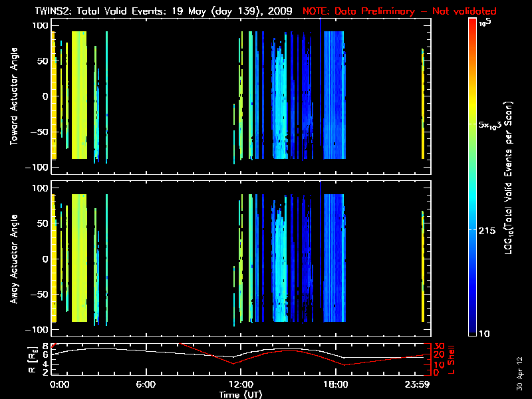The height and width of the screenshot is (399, 532).
Task: Select the "Toward Actuator Angle" axis label
Action: pos(13,96)
